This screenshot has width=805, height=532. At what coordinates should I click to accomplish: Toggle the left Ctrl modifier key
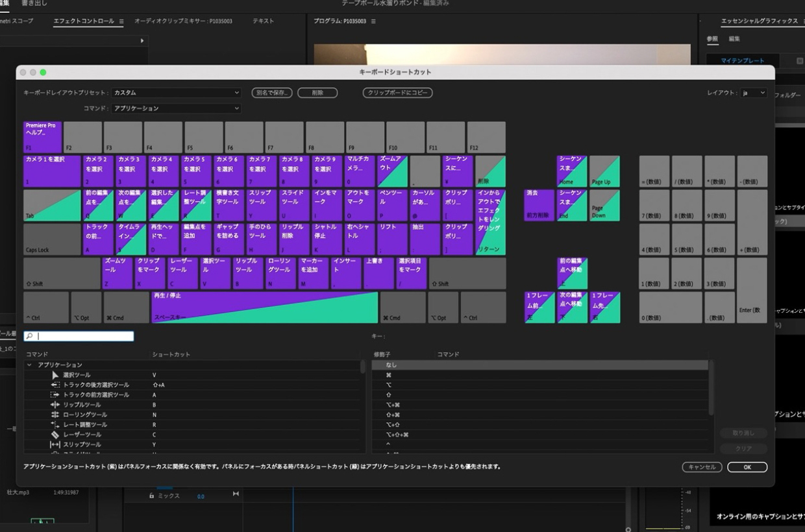(x=46, y=307)
